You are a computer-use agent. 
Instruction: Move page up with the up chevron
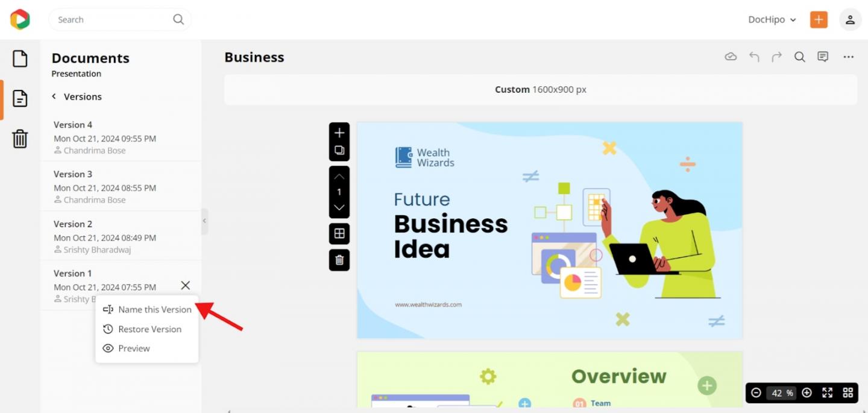(x=339, y=177)
